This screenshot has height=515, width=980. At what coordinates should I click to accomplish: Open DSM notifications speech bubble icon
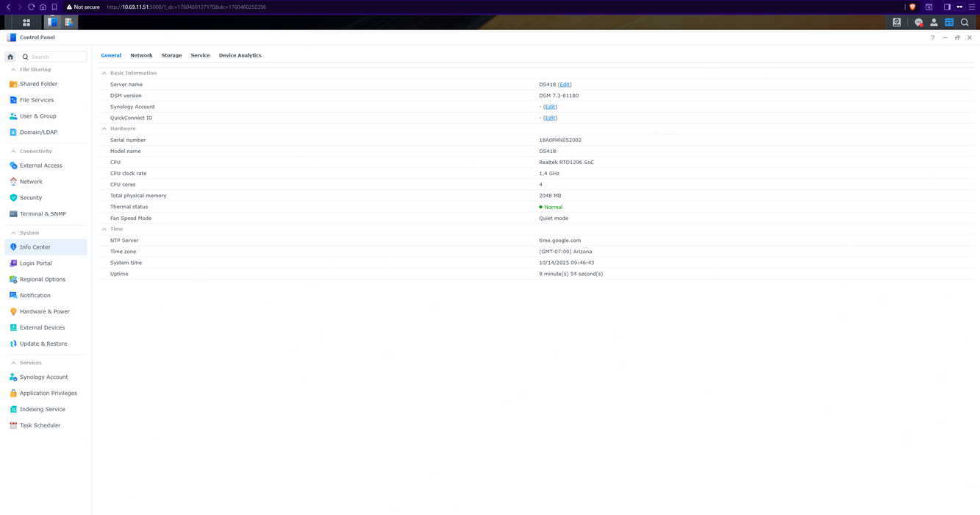pos(918,23)
